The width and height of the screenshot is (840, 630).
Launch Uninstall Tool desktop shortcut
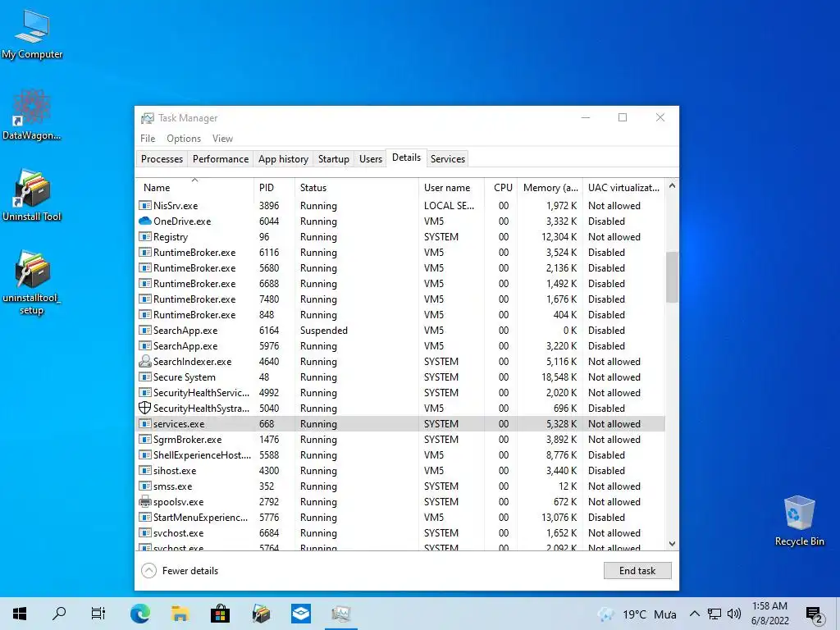[x=32, y=195]
